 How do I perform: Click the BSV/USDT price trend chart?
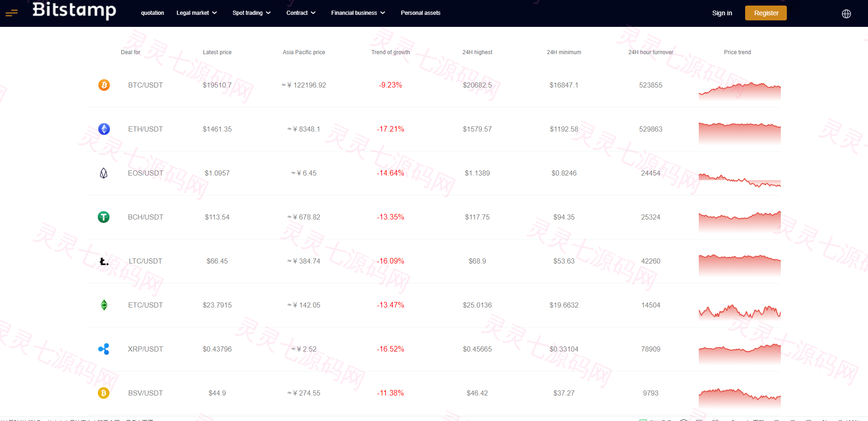click(x=740, y=398)
